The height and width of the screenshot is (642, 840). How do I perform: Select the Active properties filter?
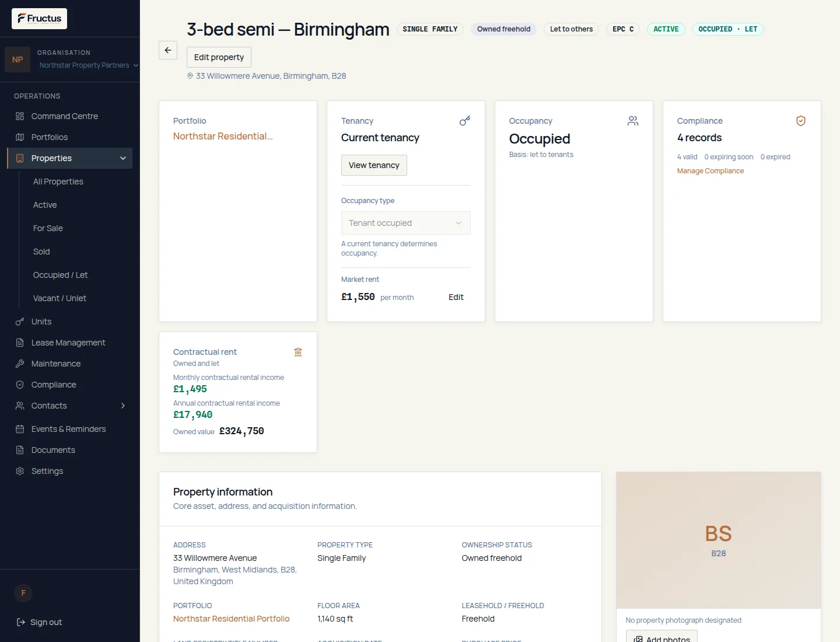pyautogui.click(x=45, y=205)
